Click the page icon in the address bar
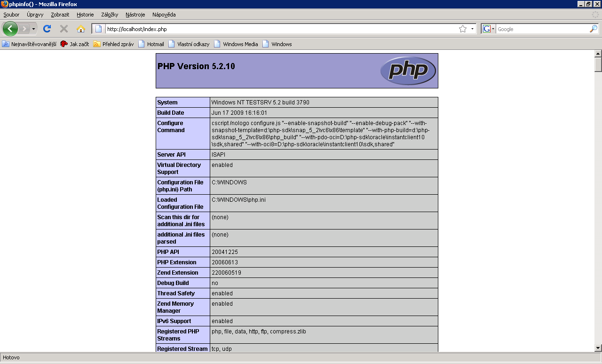Screen dimensions: 602x364 [99, 29]
